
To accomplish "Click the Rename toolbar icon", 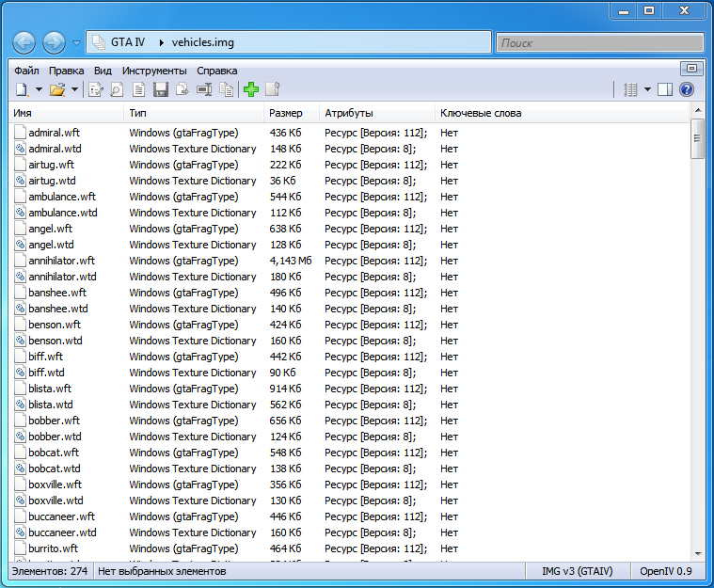I will coord(204,89).
